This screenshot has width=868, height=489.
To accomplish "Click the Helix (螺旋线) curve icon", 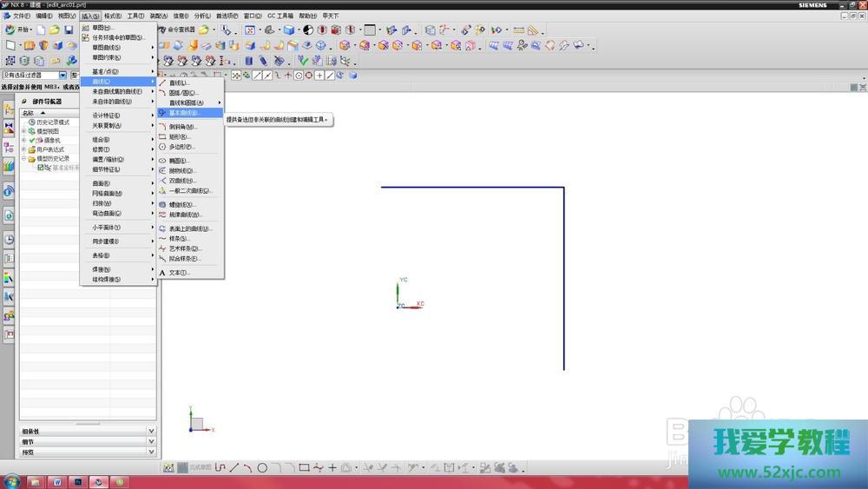I will [162, 205].
